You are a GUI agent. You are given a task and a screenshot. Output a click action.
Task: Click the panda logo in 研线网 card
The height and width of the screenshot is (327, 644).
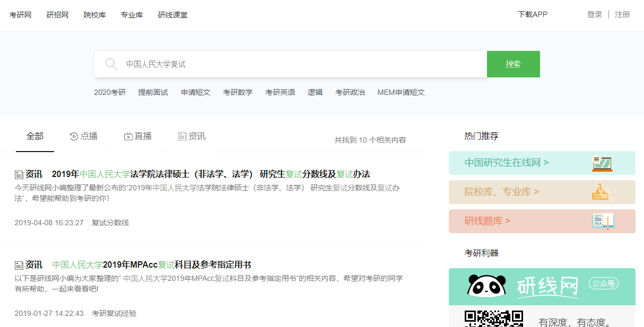click(486, 285)
